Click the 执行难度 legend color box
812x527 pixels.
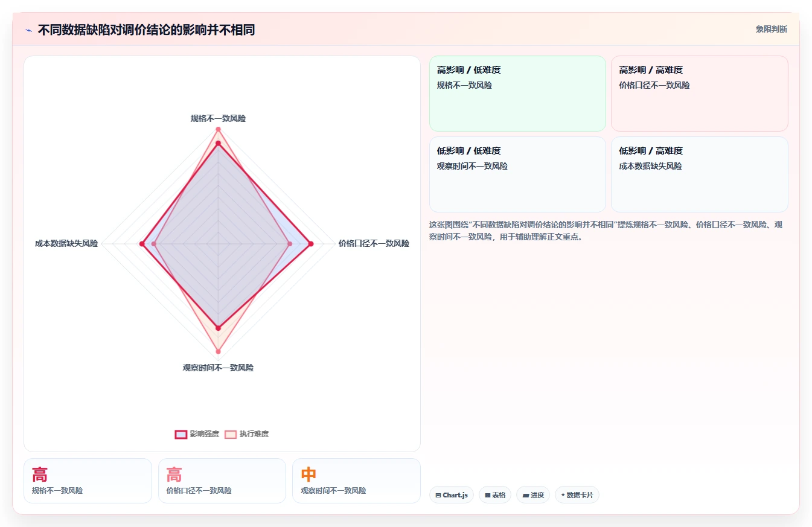231,434
